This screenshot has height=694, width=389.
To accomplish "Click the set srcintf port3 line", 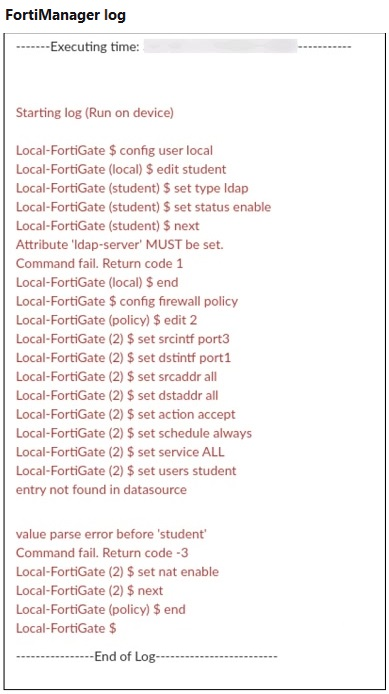I will tap(123, 339).
